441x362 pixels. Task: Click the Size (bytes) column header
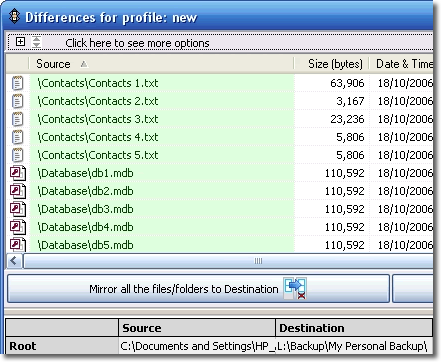331,64
